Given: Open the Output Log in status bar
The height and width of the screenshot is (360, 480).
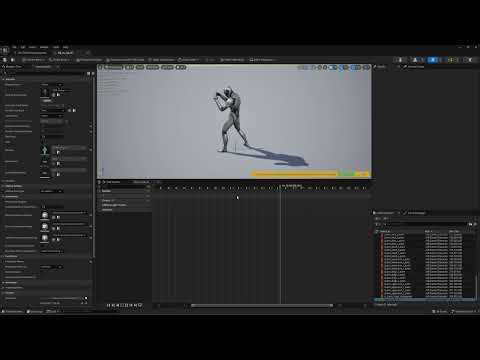Looking at the screenshot, I should pos(35,311).
